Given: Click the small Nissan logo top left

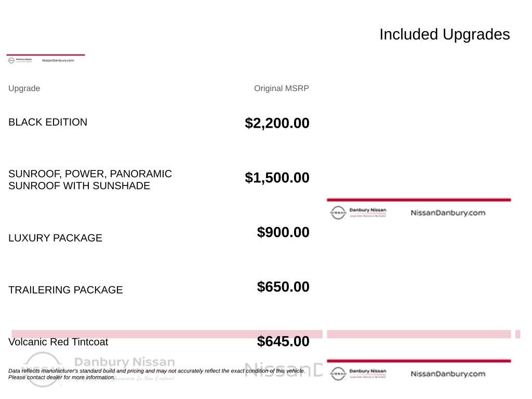Looking at the screenshot, I should pyautogui.click(x=11, y=60).
